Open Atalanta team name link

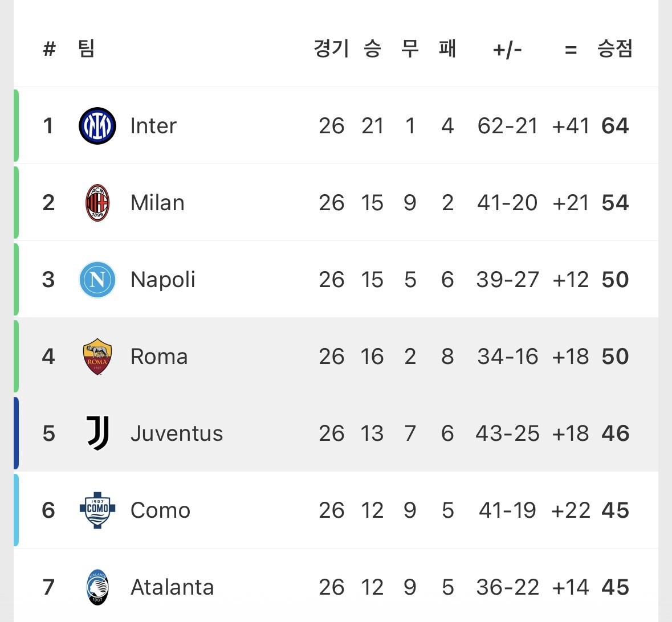point(172,587)
